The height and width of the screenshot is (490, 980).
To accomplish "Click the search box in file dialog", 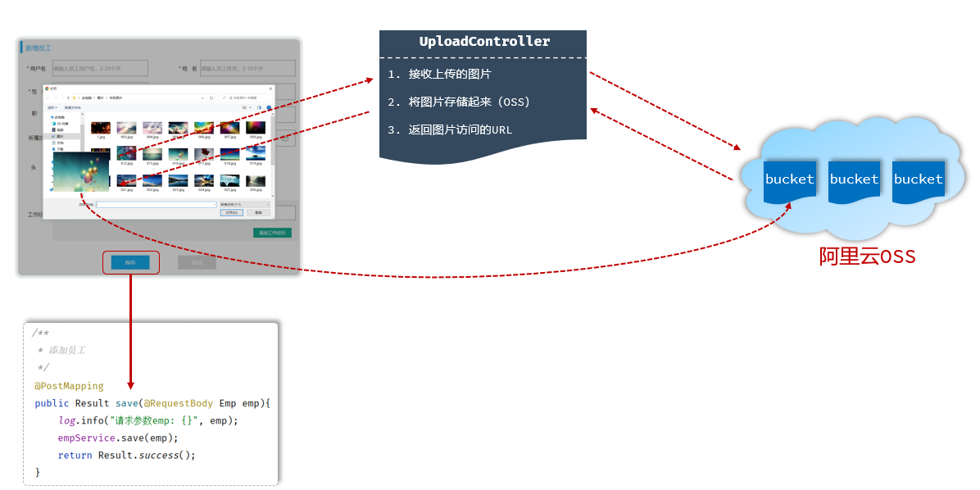I will pos(246,98).
